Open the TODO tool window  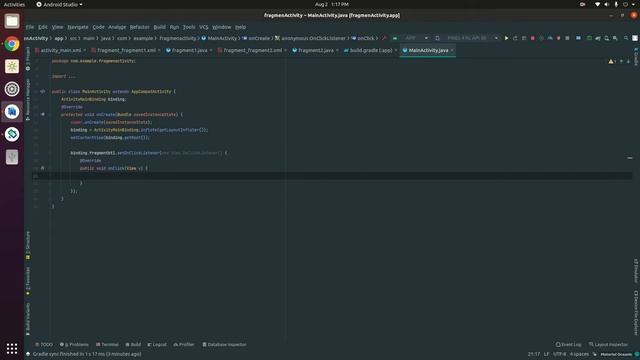point(44,344)
